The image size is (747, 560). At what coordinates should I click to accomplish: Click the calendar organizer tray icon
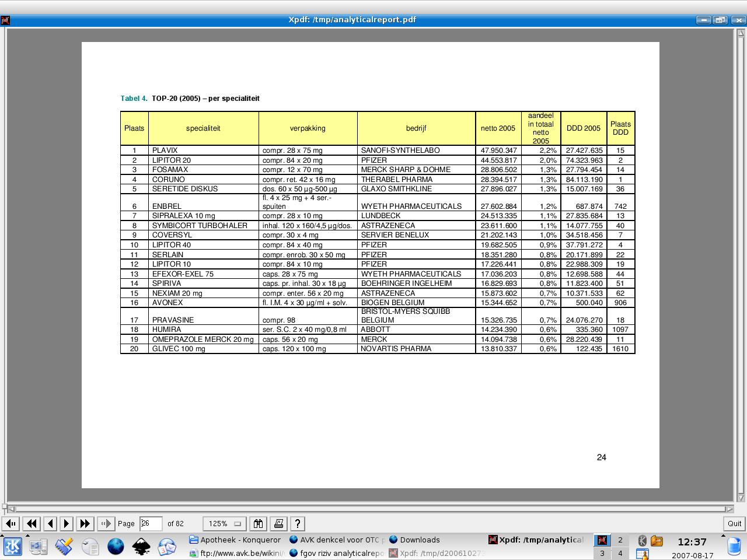pos(643,554)
